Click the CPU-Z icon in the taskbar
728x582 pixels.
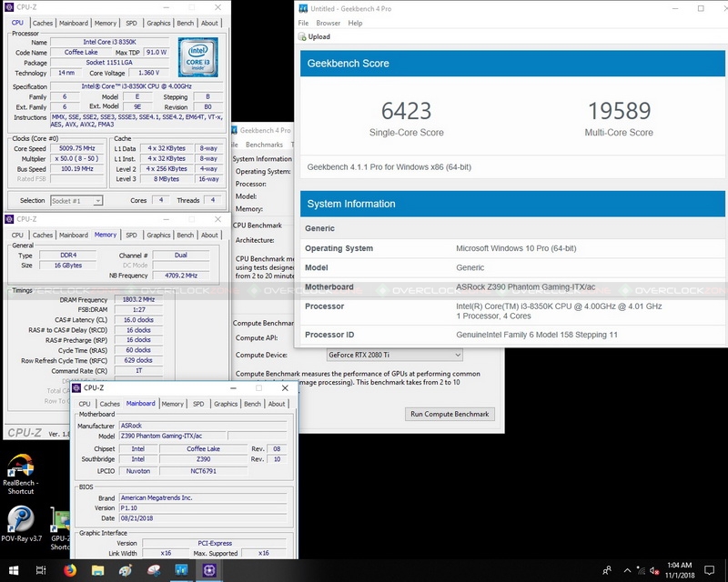209,570
